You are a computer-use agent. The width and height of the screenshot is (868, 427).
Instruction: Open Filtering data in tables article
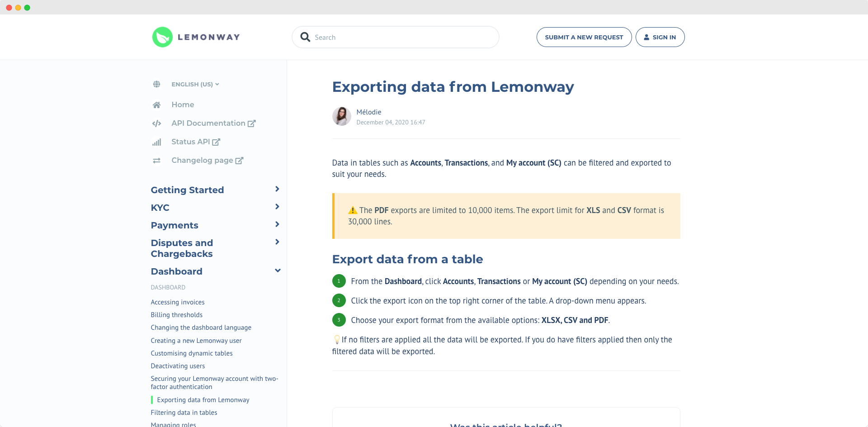click(184, 413)
